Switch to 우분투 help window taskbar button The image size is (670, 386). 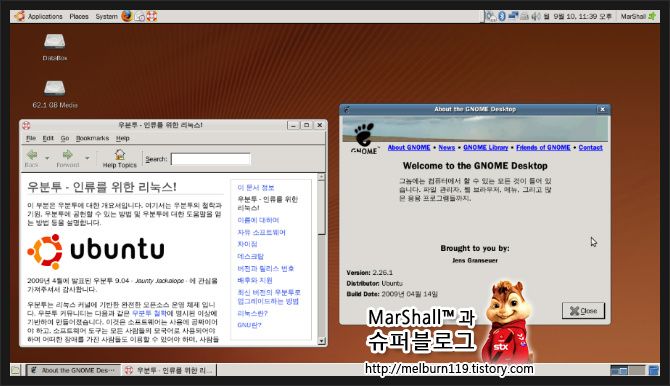pos(169,370)
